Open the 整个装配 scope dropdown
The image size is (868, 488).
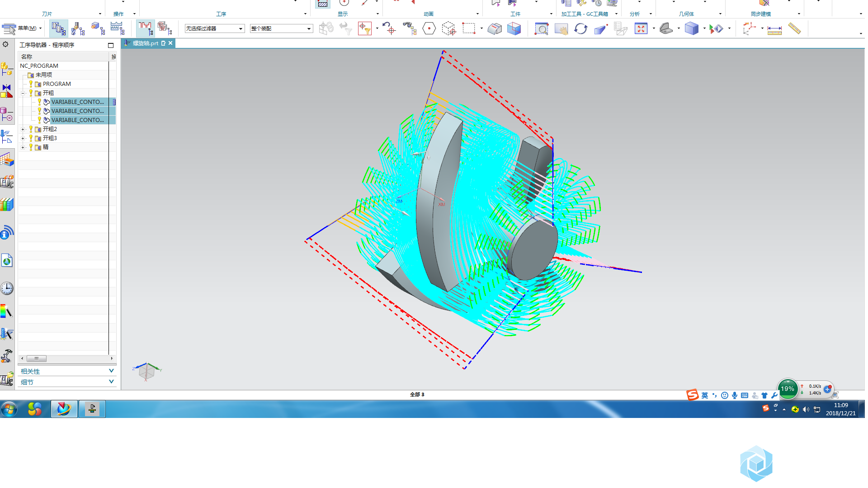pyautogui.click(x=281, y=28)
